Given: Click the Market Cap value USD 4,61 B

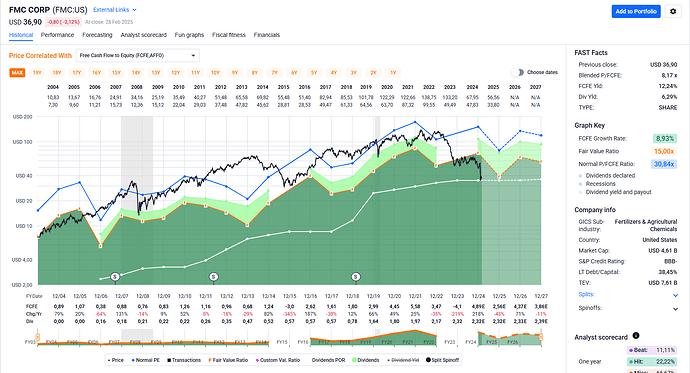Looking at the screenshot, I should (x=663, y=251).
